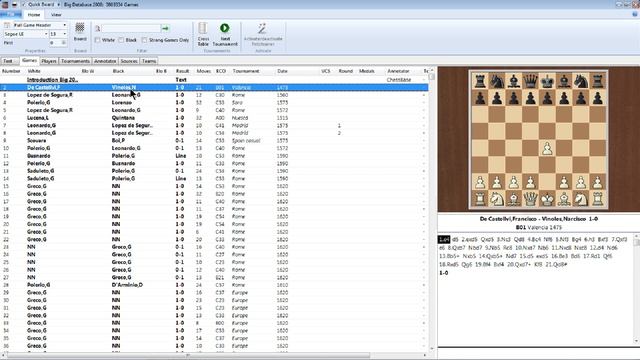The height and width of the screenshot is (360, 640).
Task: Select the black rook on h8
Action: 597,82
